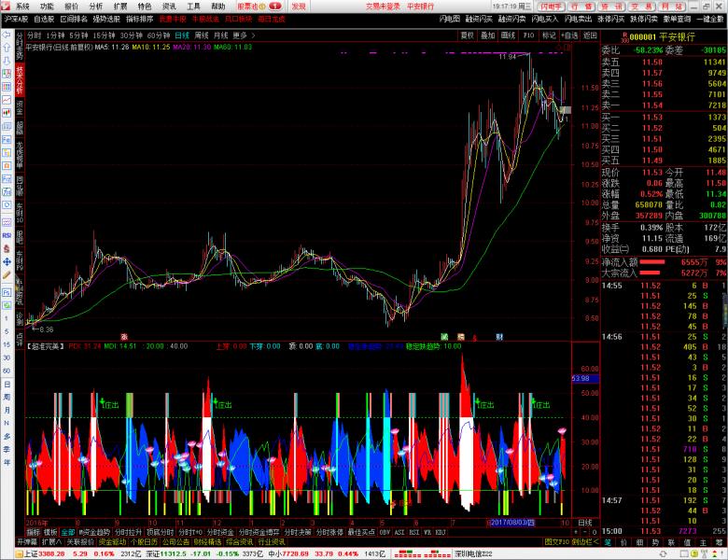This screenshot has height=560, width=728.
Task: Click the 行情 button at top right
Action: pyautogui.click(x=581, y=7)
